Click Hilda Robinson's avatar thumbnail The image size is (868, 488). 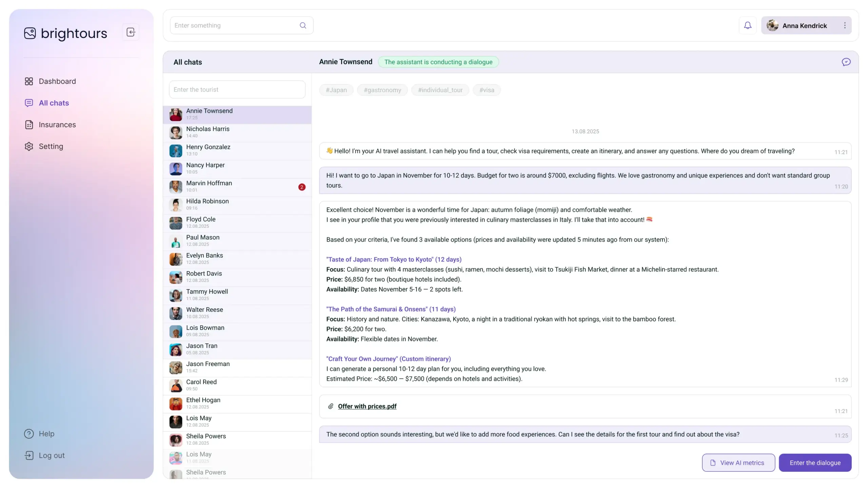(x=176, y=205)
